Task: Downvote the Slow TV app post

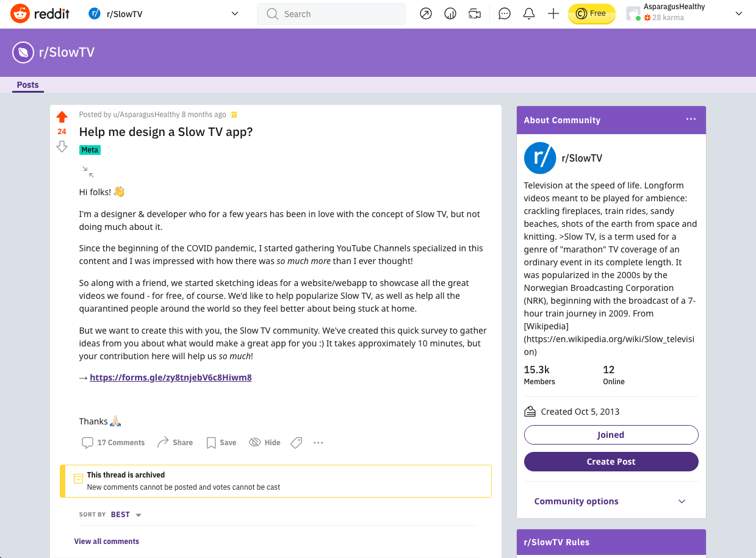Action: [x=62, y=146]
